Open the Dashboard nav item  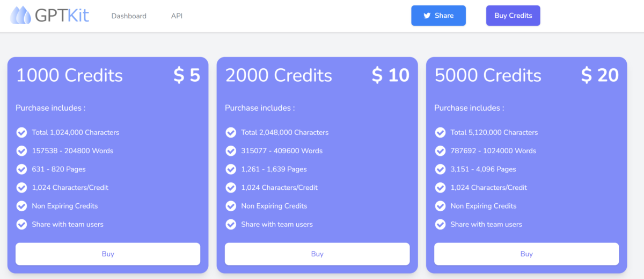pos(129,16)
